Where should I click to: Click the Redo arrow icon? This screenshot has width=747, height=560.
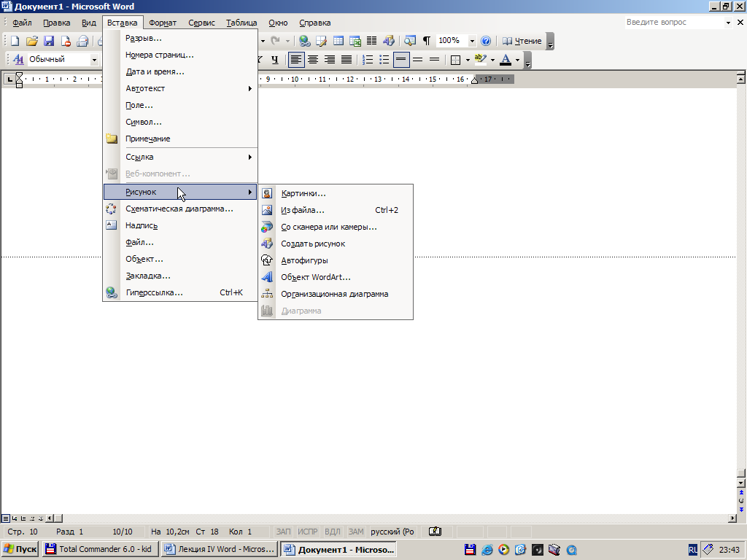pos(275,41)
